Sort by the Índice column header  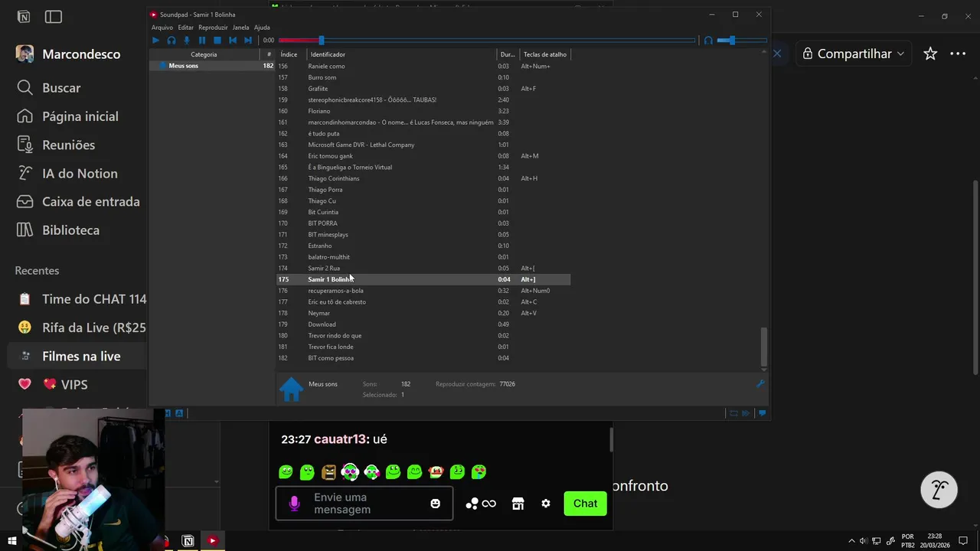pos(292,54)
